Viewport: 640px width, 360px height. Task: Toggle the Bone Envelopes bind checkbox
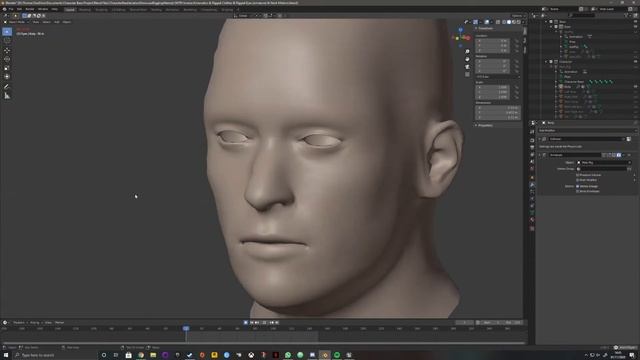click(578, 191)
